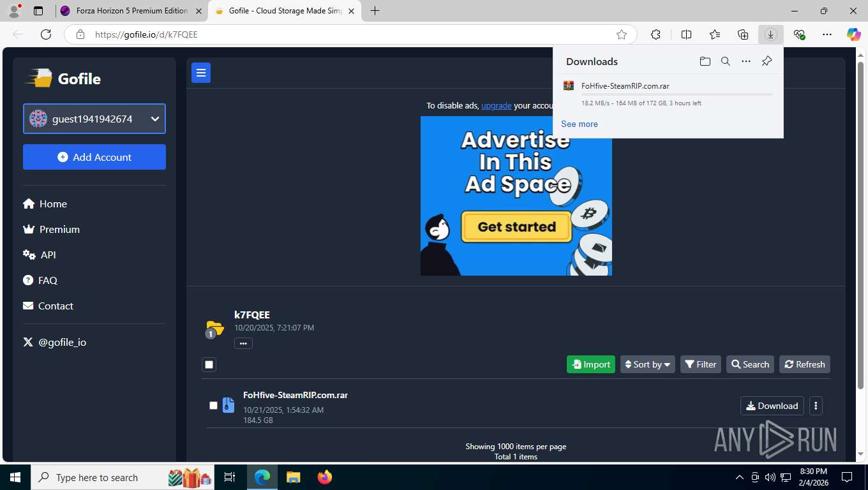The image size is (868, 490).
Task: Open the downloads folder icon in the Downloads panel
Action: (x=705, y=61)
